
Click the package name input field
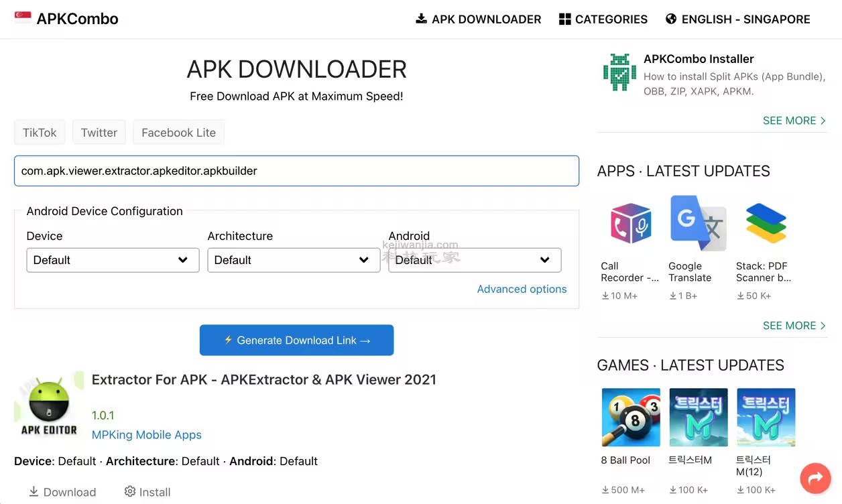pyautogui.click(x=296, y=171)
